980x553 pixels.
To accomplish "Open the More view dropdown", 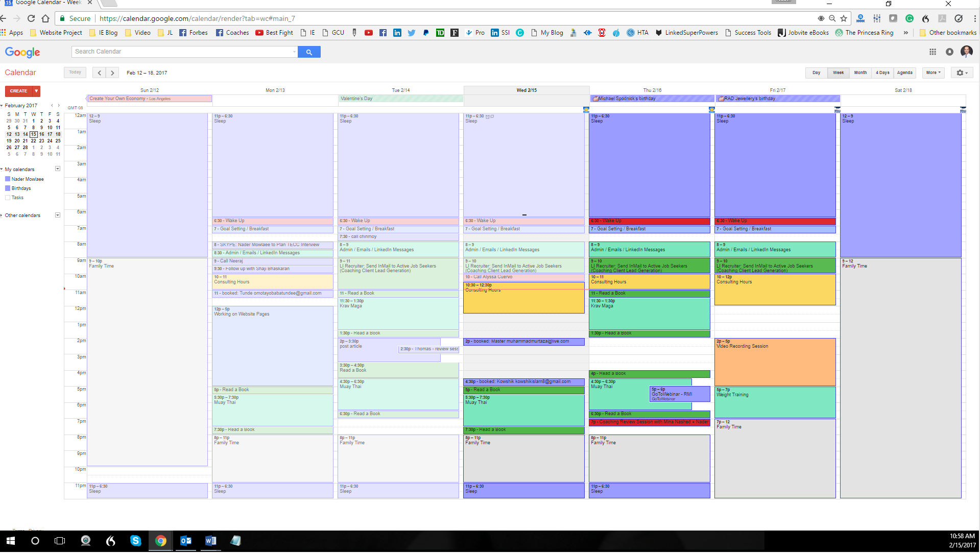I will 933,73.
